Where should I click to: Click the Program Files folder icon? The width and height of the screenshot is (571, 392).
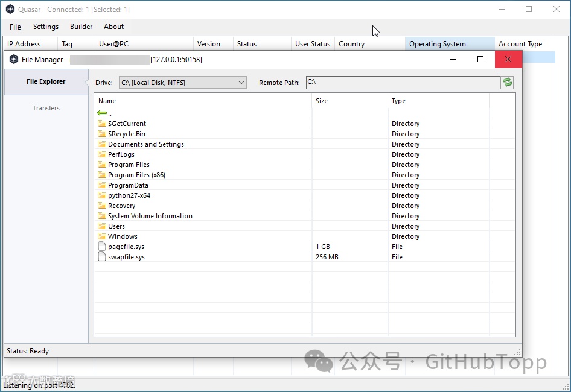(102, 165)
